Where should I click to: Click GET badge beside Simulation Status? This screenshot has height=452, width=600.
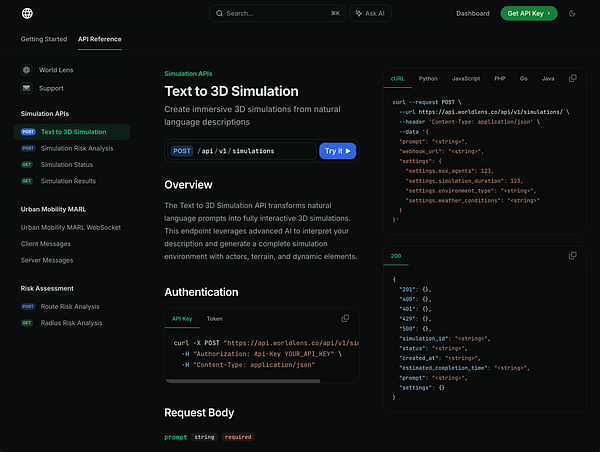(27, 165)
